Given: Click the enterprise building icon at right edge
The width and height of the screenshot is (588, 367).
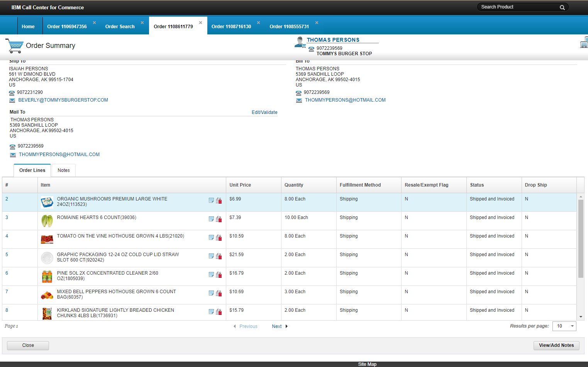Looking at the screenshot, I should (x=584, y=42).
